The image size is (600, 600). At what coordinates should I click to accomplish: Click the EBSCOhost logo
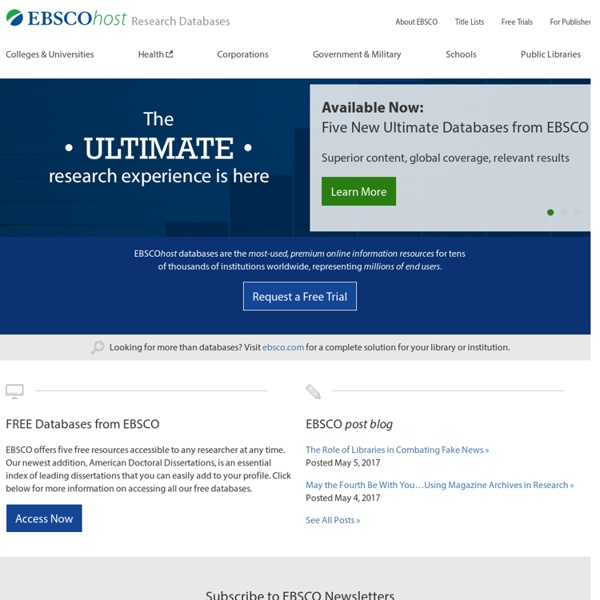coord(66,18)
